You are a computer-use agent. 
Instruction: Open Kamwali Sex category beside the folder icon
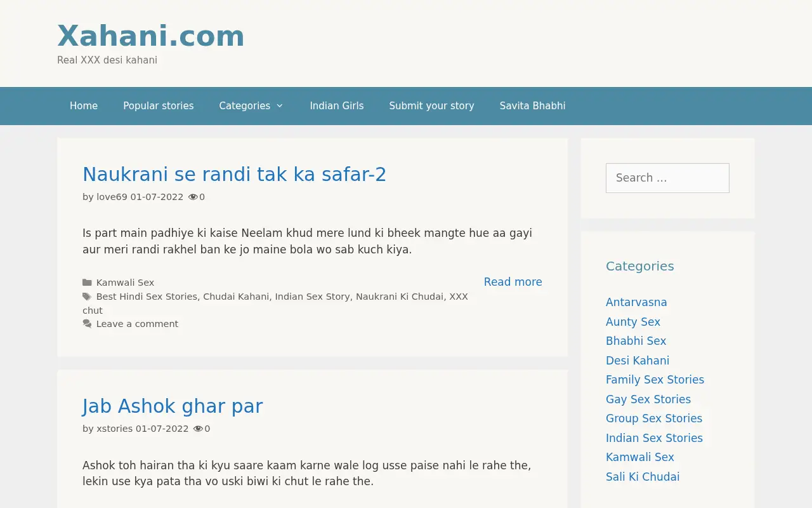pyautogui.click(x=126, y=283)
